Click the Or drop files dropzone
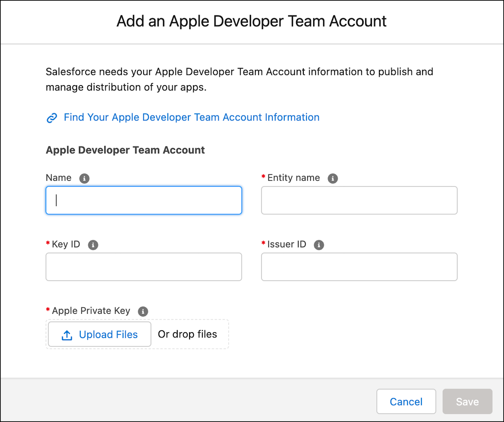The width and height of the screenshot is (504, 422). (187, 334)
